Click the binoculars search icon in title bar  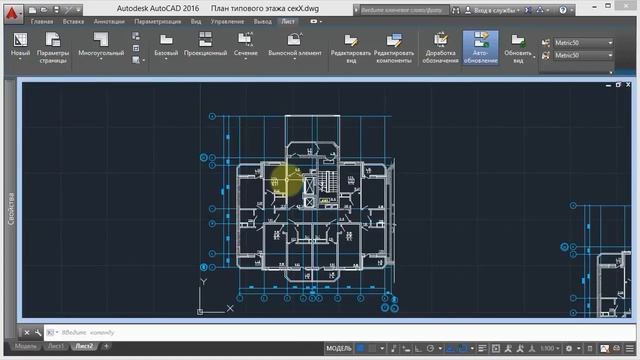click(456, 11)
